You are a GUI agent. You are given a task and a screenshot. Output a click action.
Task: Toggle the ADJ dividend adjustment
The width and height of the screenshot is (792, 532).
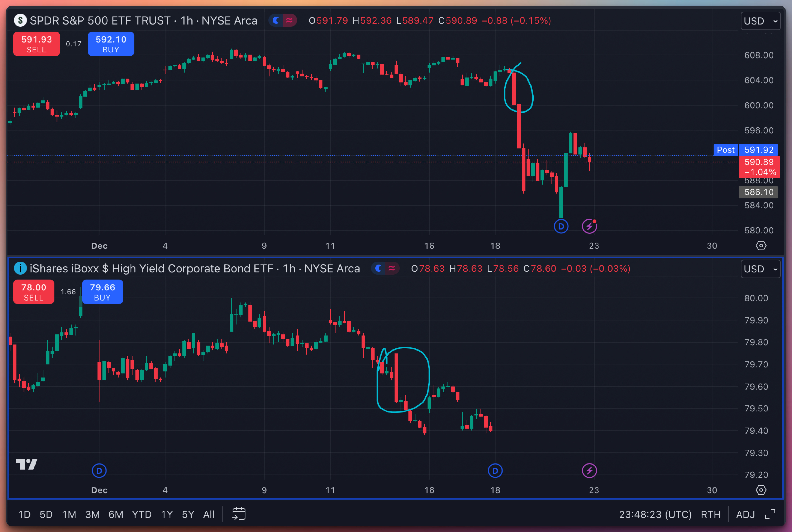tap(745, 514)
